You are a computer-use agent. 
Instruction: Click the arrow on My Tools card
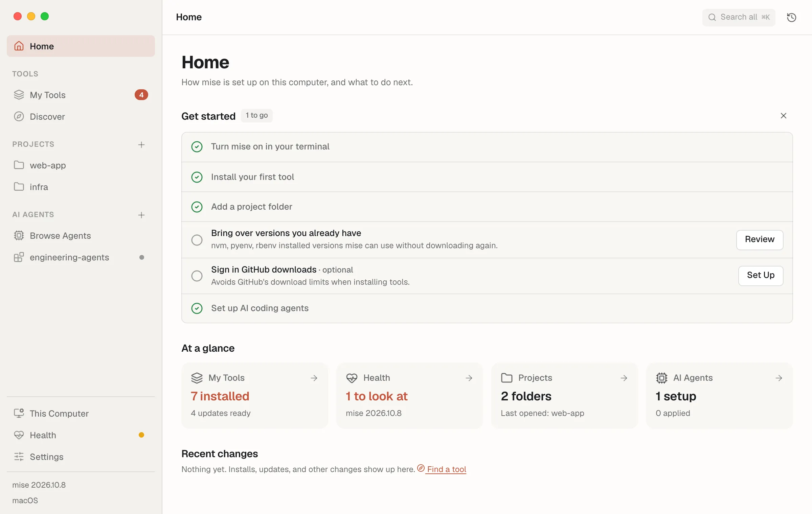point(314,378)
